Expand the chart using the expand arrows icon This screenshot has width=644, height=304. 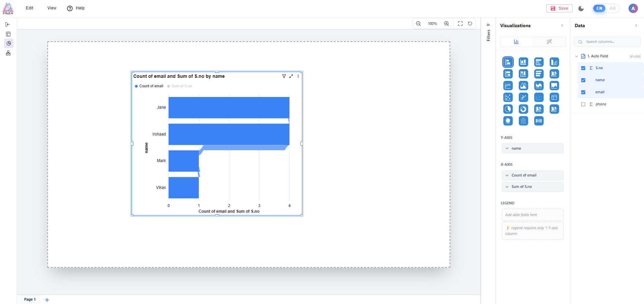pyautogui.click(x=291, y=76)
